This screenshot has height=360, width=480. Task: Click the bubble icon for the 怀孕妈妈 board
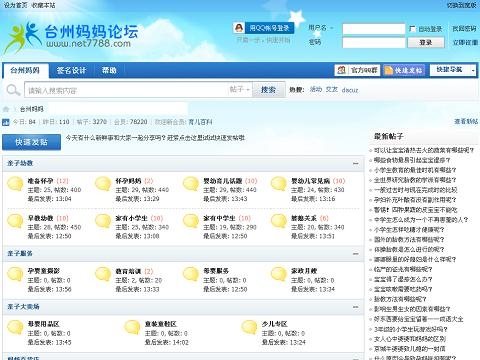tap(103, 184)
